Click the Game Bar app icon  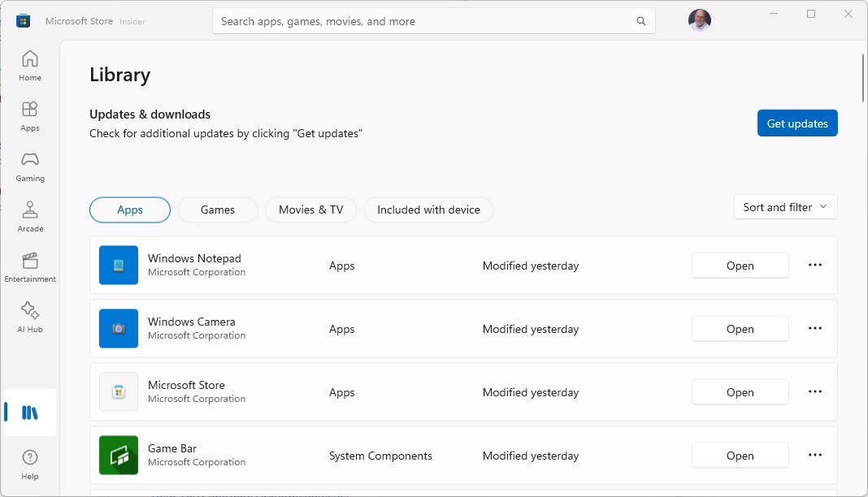[119, 455]
